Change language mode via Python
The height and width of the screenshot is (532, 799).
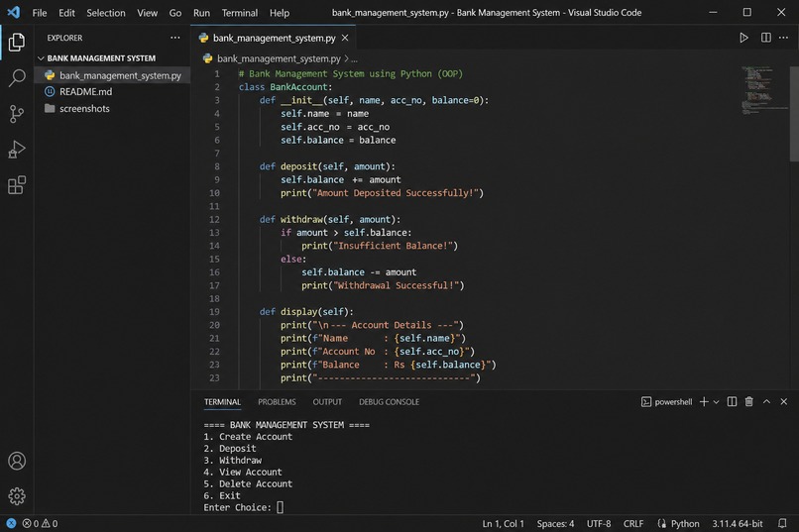coord(685,523)
